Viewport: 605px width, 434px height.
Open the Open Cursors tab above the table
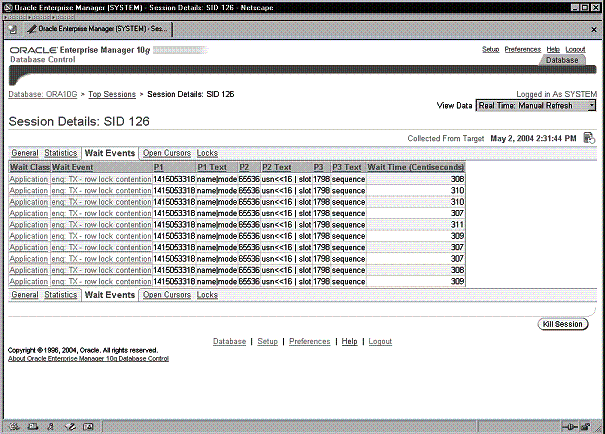tap(167, 153)
